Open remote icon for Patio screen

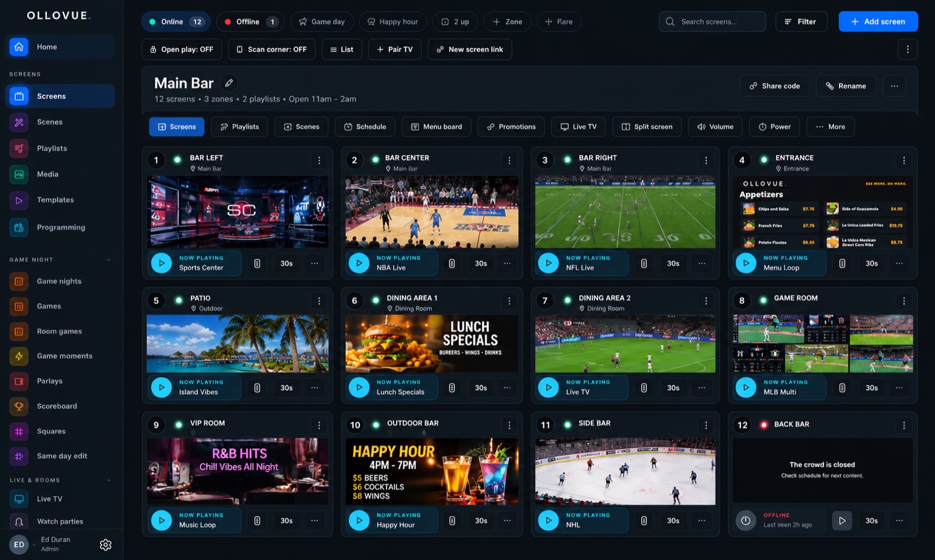coord(257,388)
